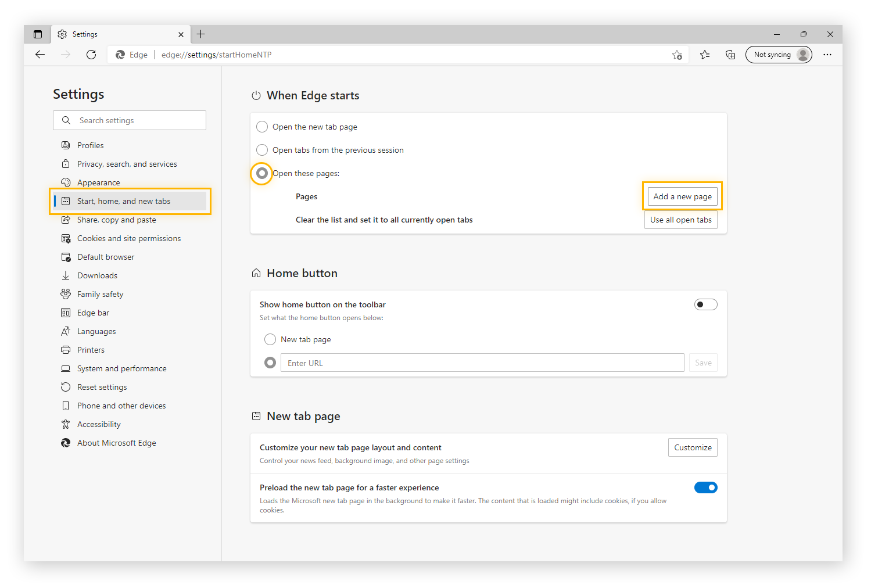Click the Reset settings icon
The image size is (871, 588).
(x=66, y=387)
